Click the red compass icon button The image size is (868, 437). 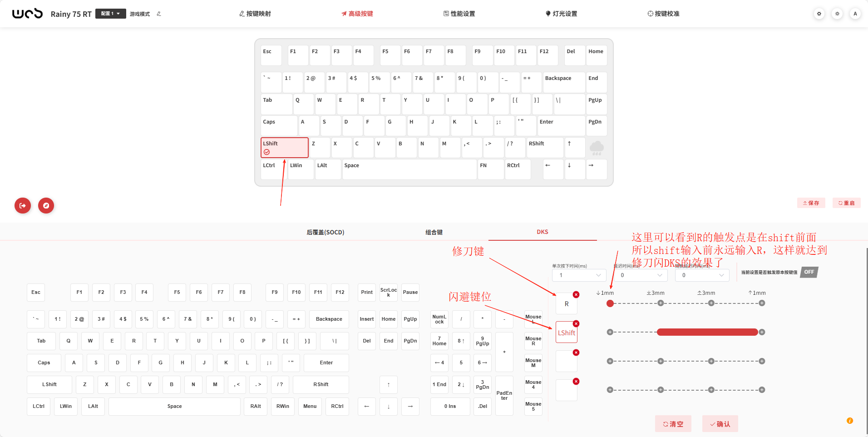[46, 205]
